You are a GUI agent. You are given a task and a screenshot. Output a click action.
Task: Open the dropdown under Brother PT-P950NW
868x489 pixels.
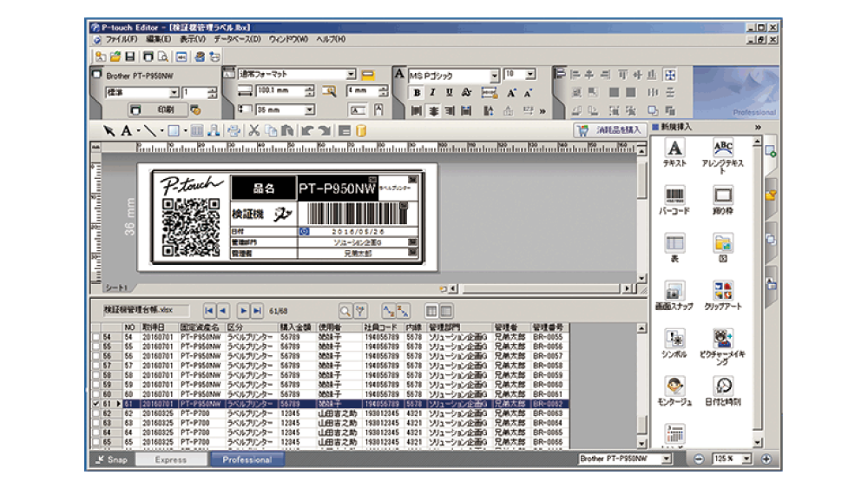pos(174,92)
